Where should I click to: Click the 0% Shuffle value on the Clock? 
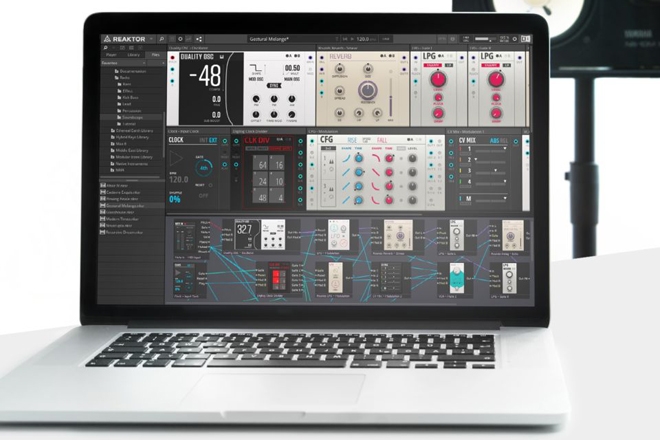(x=175, y=199)
